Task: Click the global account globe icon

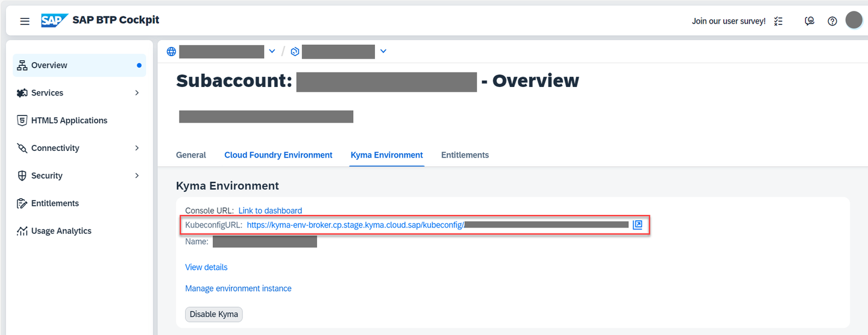Action: click(x=172, y=51)
